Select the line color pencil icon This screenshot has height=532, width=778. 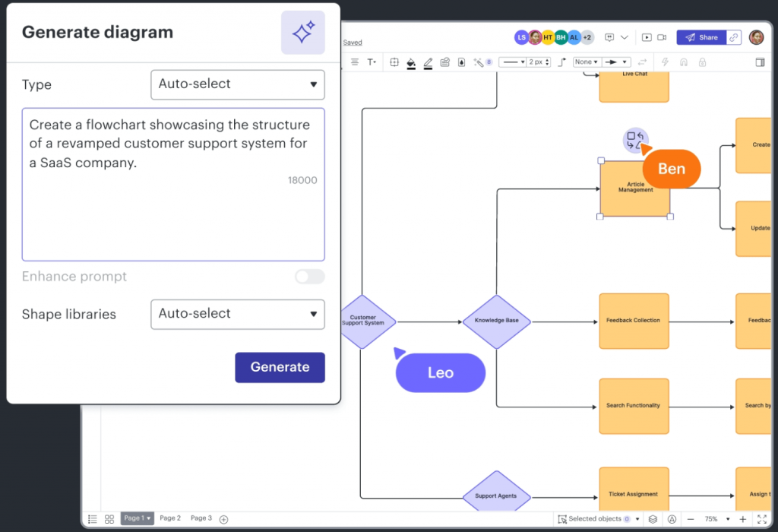coord(428,62)
